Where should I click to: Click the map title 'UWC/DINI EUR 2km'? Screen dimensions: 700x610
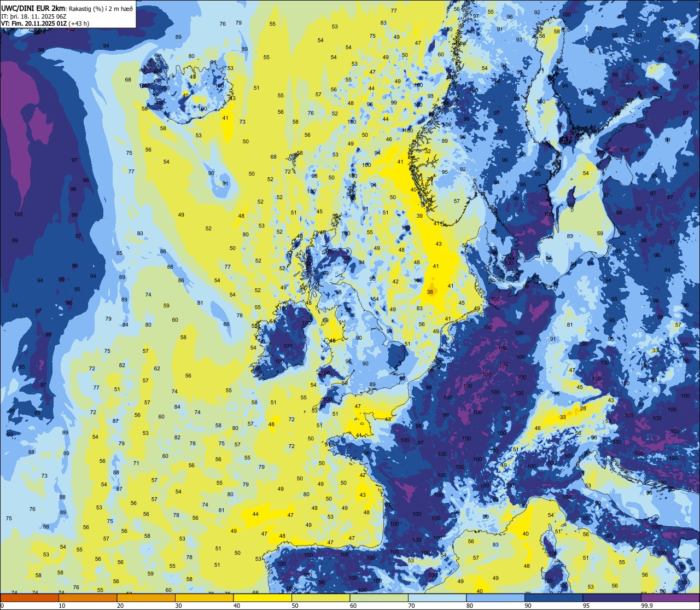click(33, 9)
